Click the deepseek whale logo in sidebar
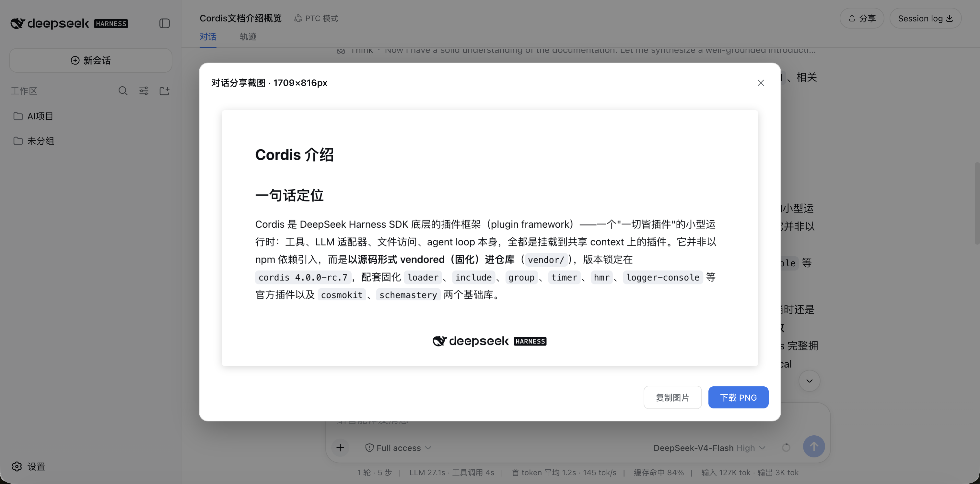 17,23
